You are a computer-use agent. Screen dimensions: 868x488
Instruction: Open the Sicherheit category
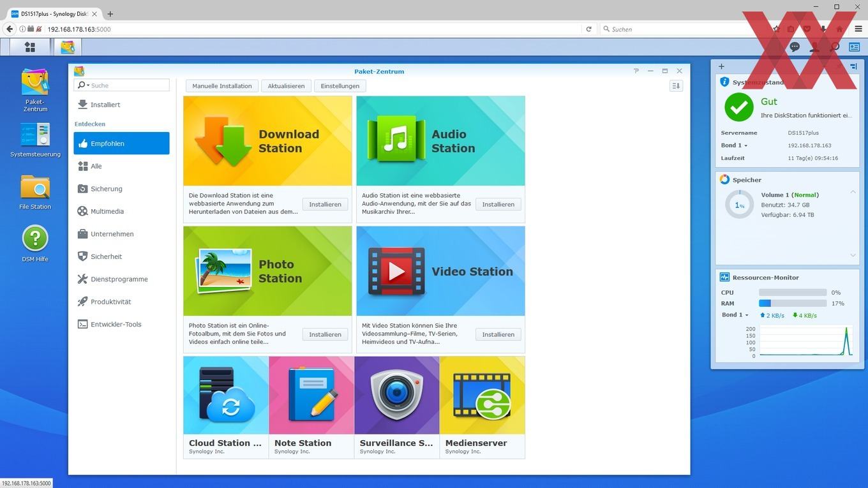(x=121, y=256)
